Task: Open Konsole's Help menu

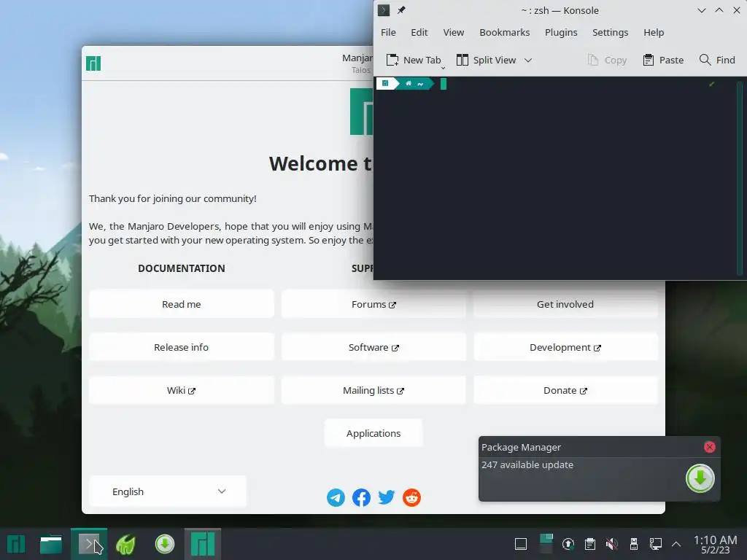Action: (x=654, y=32)
